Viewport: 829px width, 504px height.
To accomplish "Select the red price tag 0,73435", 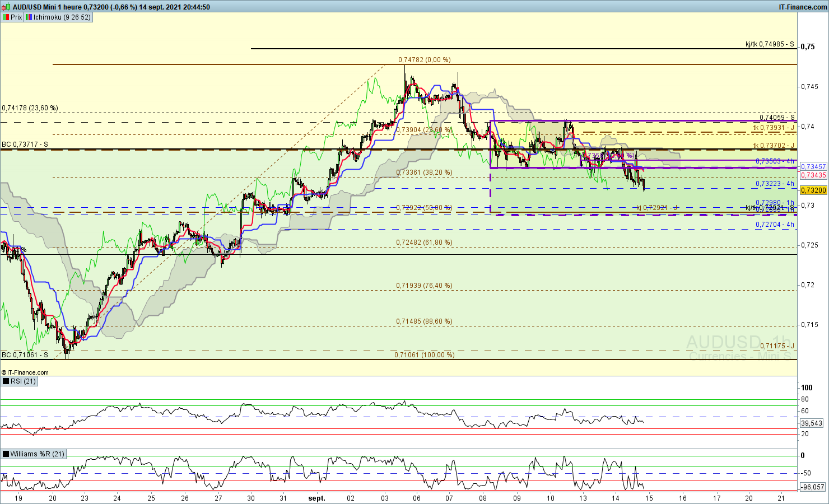I will point(813,175).
